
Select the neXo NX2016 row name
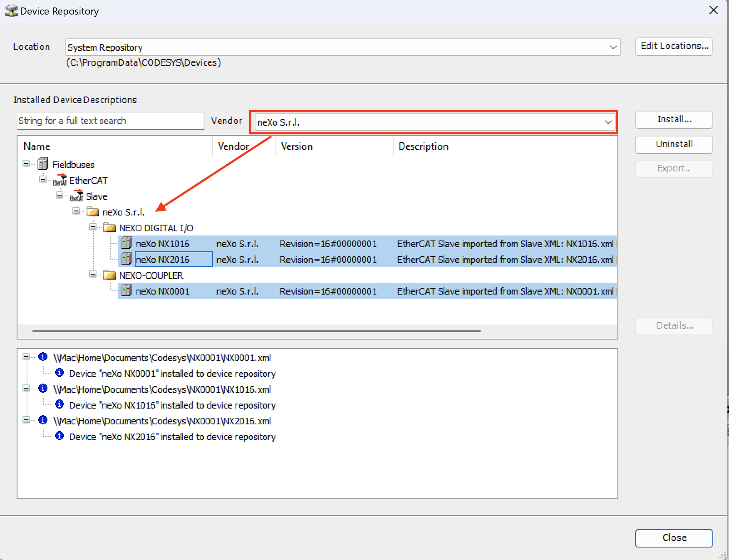click(163, 260)
